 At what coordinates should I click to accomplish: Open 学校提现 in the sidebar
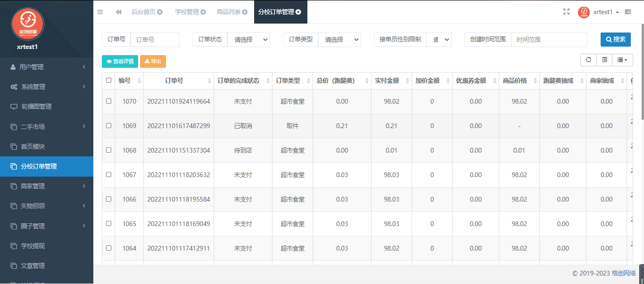(47, 246)
